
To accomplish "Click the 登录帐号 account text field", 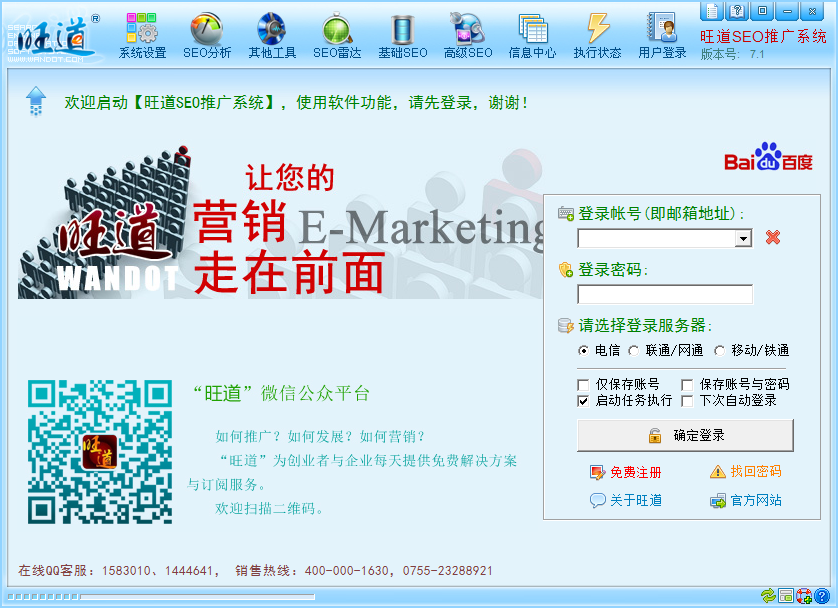I will pyautogui.click(x=657, y=238).
